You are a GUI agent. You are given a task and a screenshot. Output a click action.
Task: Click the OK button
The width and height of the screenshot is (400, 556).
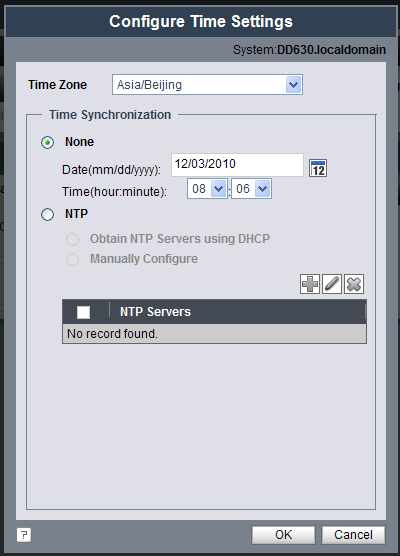click(x=283, y=535)
